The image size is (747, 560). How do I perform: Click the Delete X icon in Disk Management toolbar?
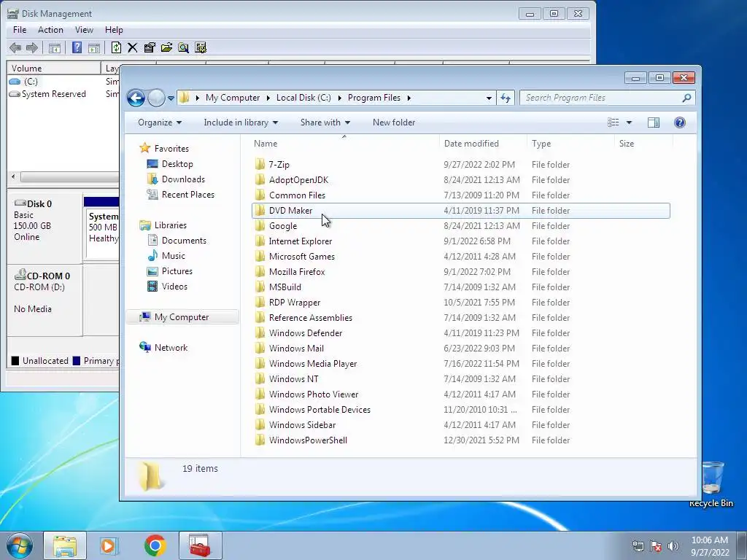click(x=133, y=47)
